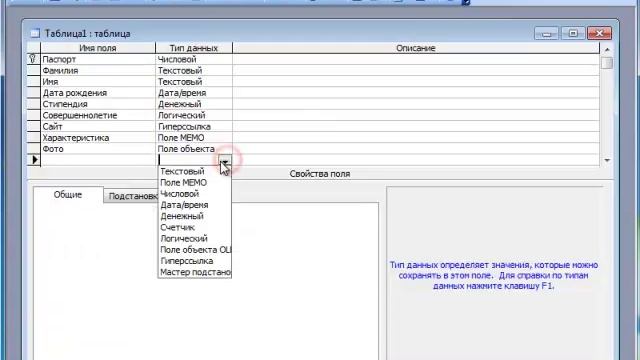Click the field grid vertical scrollbar thumb
Viewport: 640px width, 360px height.
(607, 63)
